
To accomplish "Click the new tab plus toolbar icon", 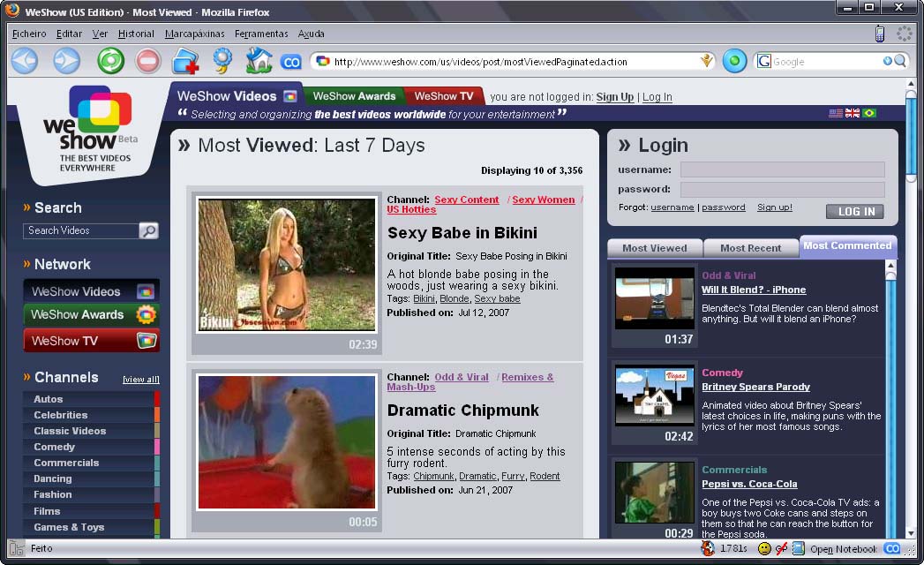I will tap(185, 61).
